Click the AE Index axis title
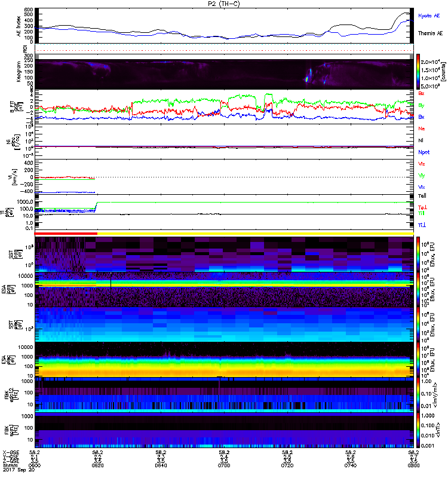Viewport: 448px width, 478px height. click(19, 26)
